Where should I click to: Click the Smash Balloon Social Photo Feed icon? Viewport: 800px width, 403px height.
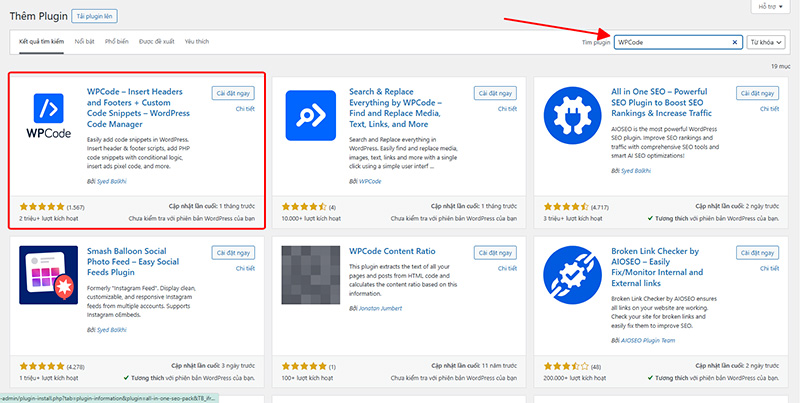click(x=48, y=275)
